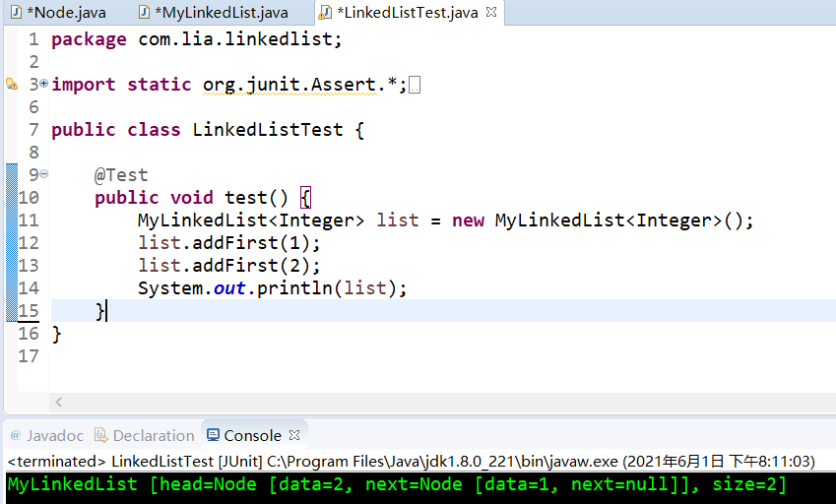Viewport: 836px width, 504px height.
Task: Click org.junit.Assert in the import
Action: (289, 85)
